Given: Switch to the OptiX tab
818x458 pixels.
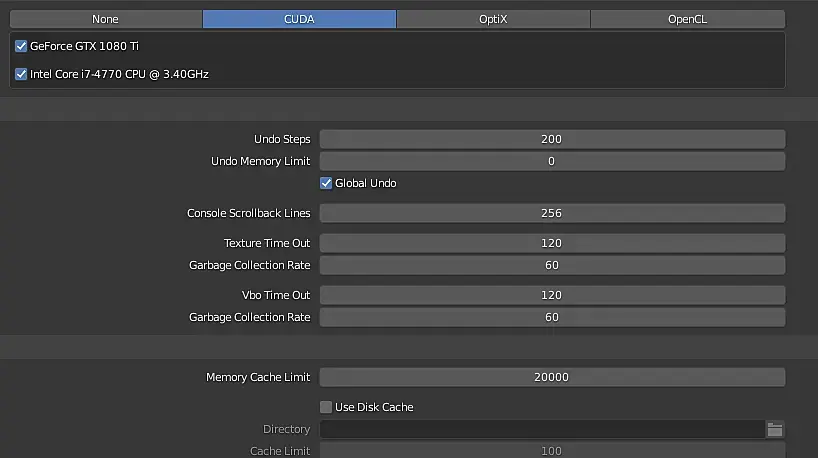Looking at the screenshot, I should tap(493, 19).
